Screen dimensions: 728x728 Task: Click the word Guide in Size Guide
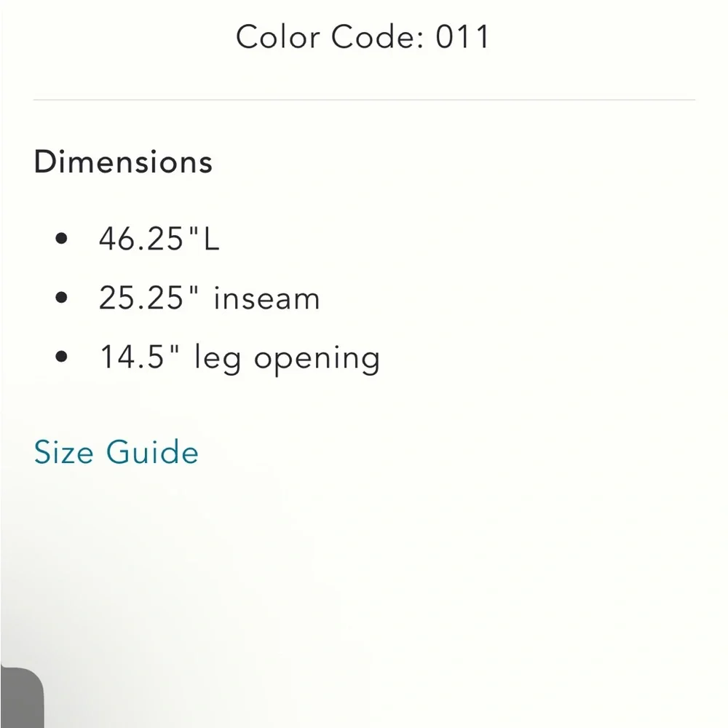coord(152,452)
